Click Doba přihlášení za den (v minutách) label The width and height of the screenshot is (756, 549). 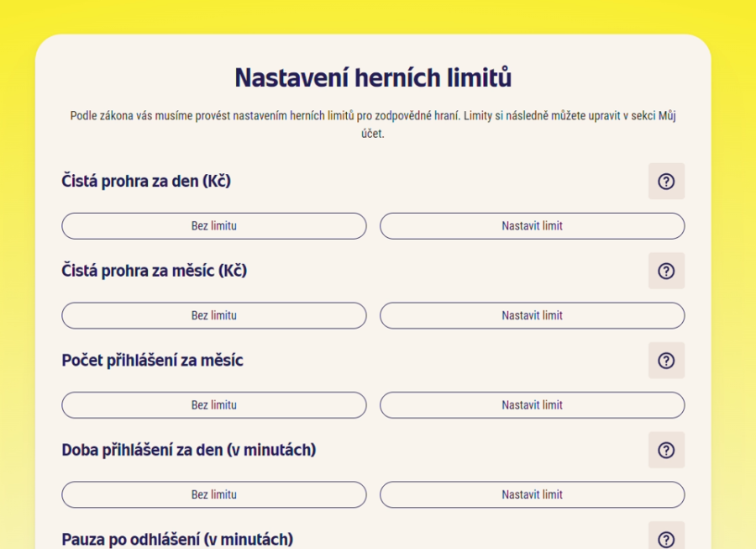189,450
